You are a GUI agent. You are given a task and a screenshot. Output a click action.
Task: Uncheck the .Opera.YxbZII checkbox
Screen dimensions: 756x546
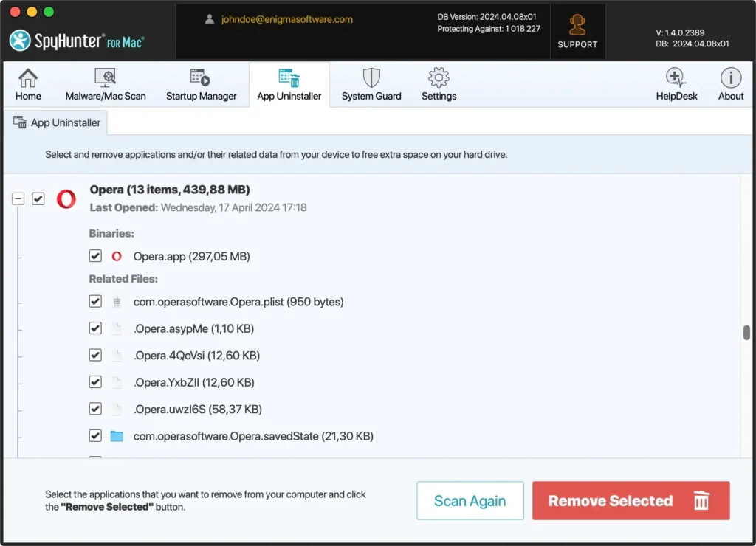point(95,382)
